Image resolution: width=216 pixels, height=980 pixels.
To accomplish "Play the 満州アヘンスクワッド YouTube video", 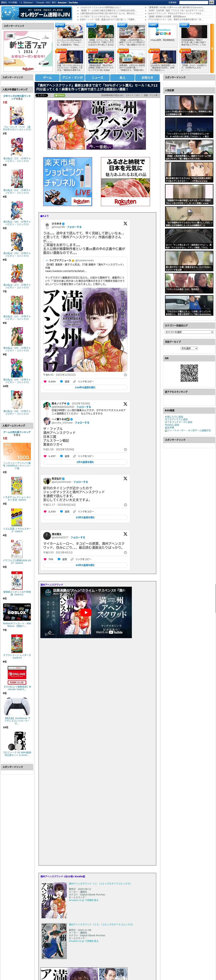I will tap(86, 612).
